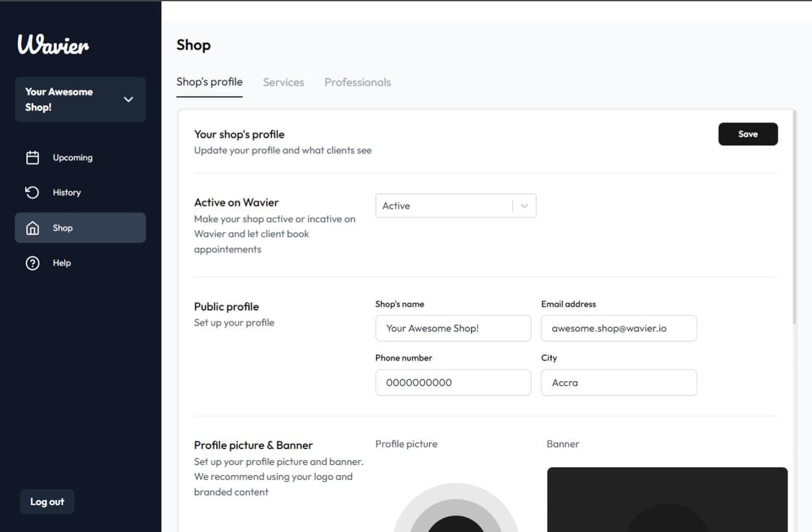Select the Shop's profile tab
This screenshot has height=532, width=812.
[x=209, y=81]
